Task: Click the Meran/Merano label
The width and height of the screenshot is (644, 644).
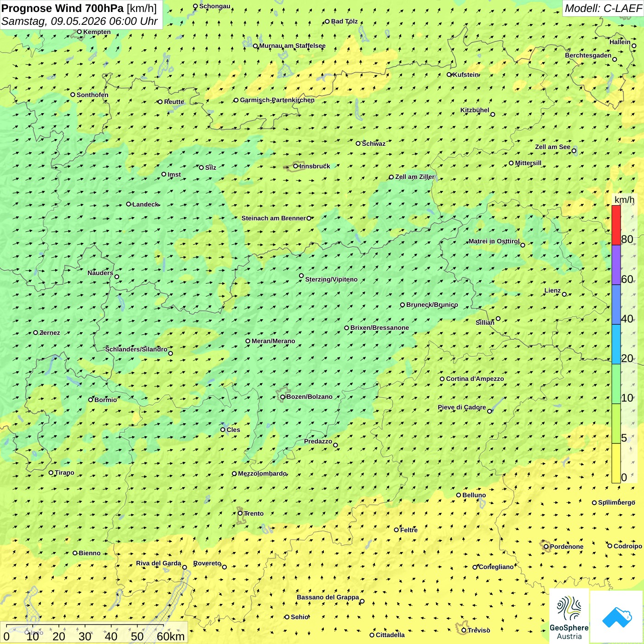Action: pyautogui.click(x=273, y=341)
